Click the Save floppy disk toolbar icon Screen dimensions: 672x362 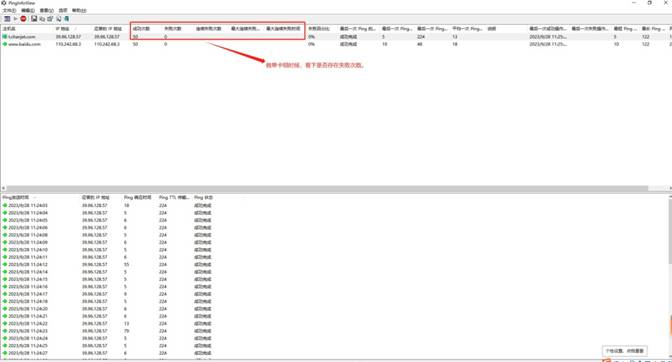(x=34, y=19)
